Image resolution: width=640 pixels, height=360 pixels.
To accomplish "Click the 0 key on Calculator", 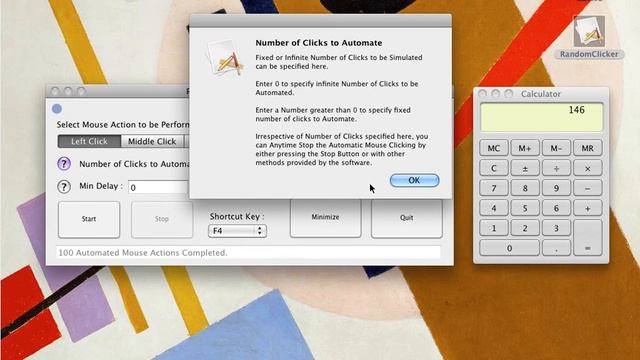I will pyautogui.click(x=509, y=248).
